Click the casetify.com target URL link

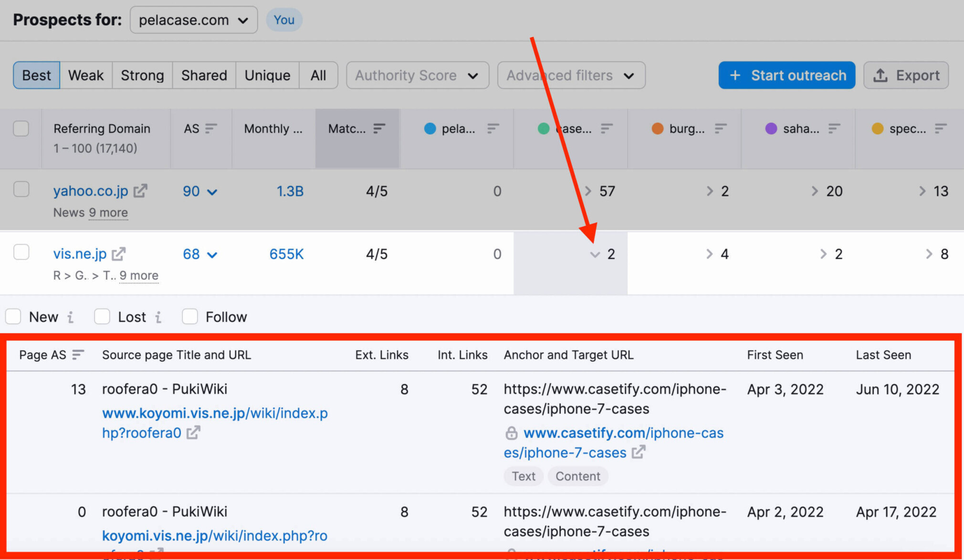click(613, 443)
